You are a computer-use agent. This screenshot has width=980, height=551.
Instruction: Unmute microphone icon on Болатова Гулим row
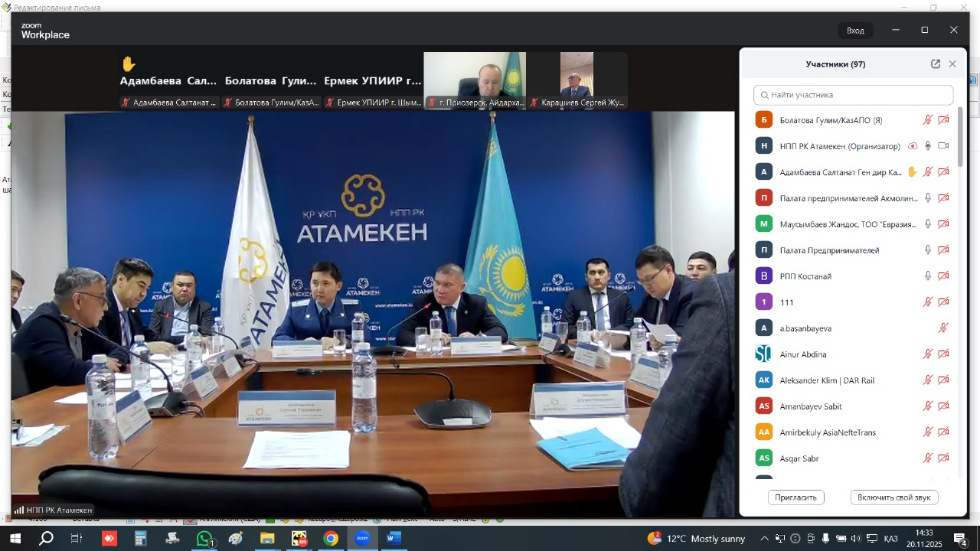tap(928, 120)
